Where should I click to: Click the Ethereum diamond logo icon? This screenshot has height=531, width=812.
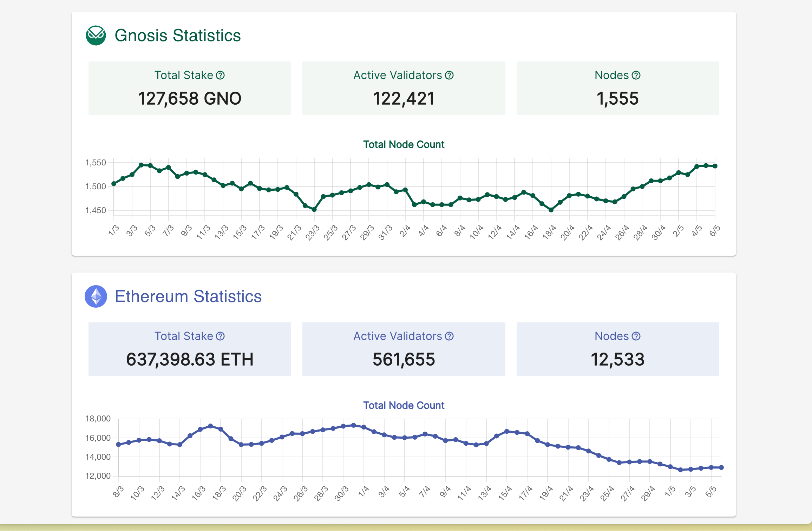pyautogui.click(x=96, y=296)
